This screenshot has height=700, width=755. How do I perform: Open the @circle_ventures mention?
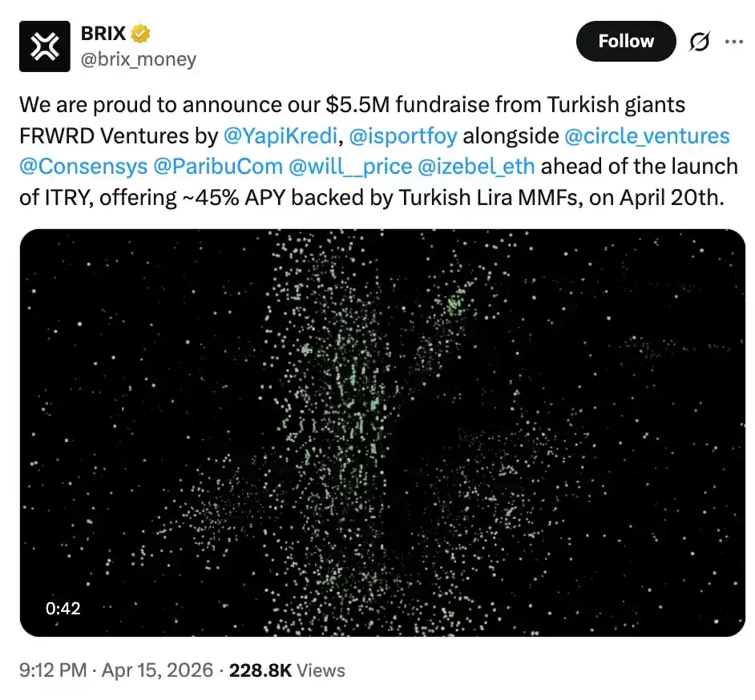pos(647,135)
